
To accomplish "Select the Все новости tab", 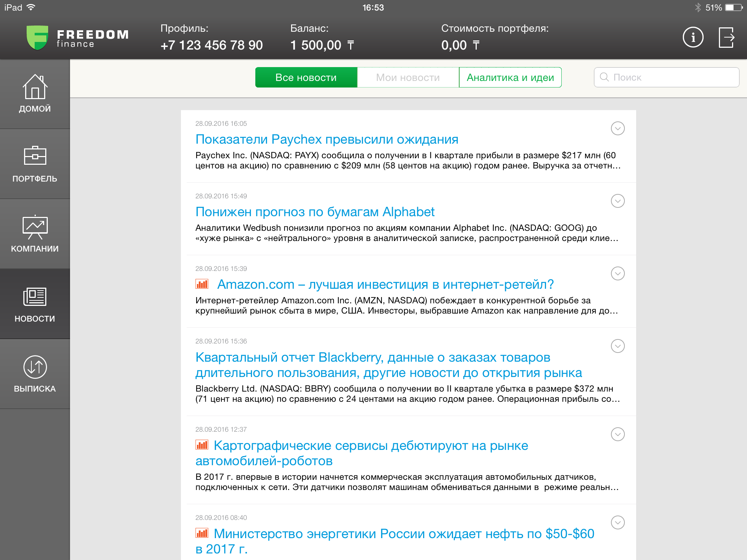I will tap(306, 77).
